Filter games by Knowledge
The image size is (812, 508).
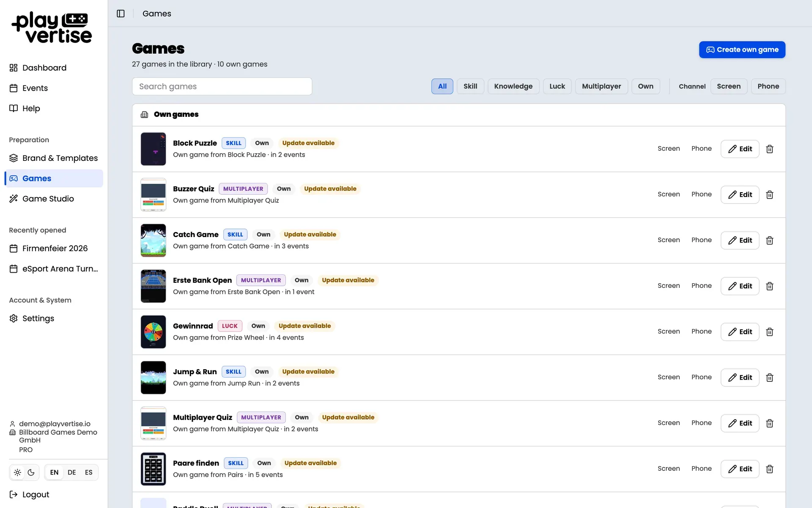point(513,86)
